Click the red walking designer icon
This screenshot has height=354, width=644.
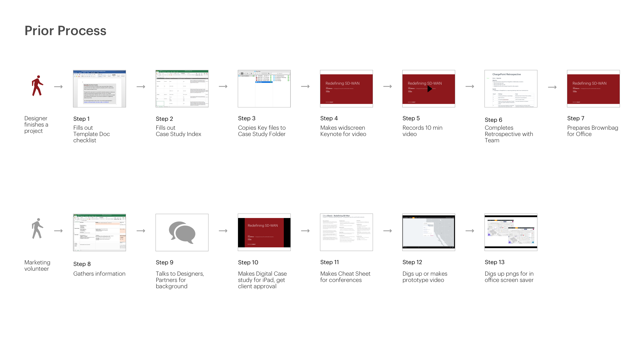[x=37, y=86]
